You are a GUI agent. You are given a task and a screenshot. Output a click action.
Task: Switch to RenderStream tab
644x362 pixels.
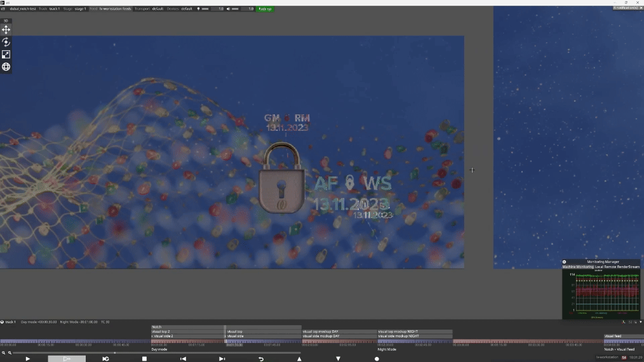coord(628,267)
